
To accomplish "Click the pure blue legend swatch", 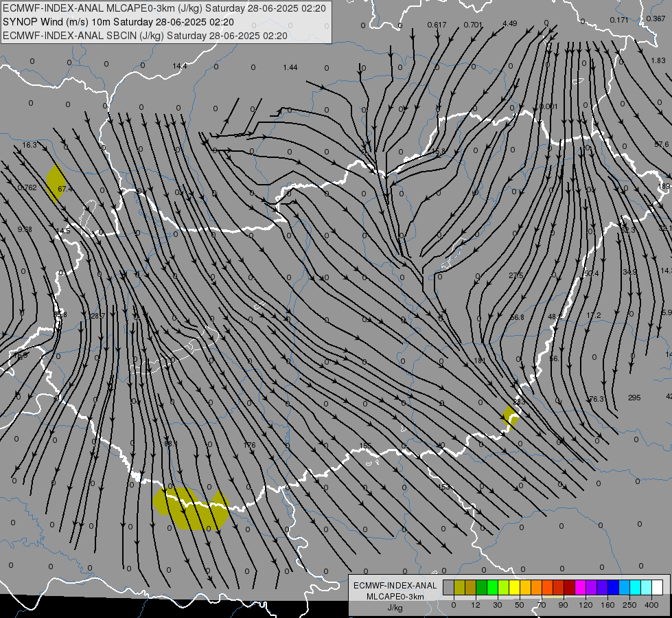I will click(613, 588).
